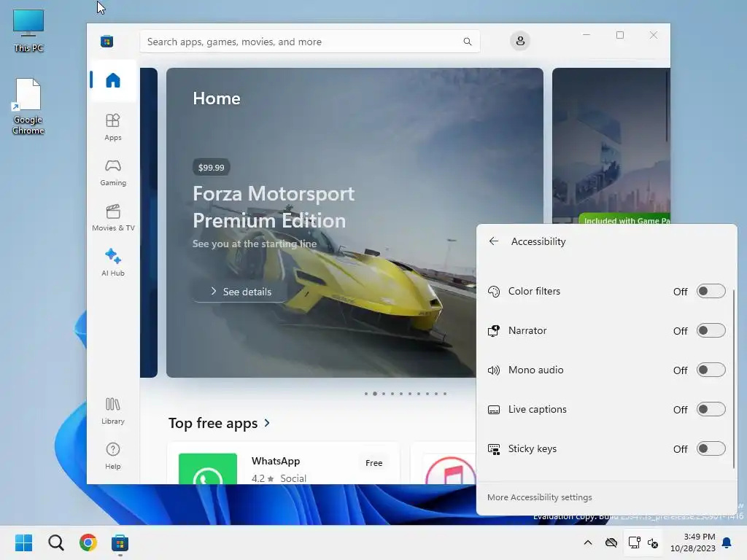This screenshot has width=747, height=560.
Task: Open Help in Store sidebar
Action: (x=113, y=456)
